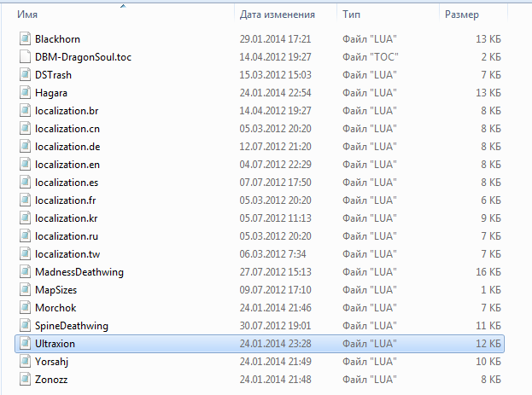Select the MapSizes file icon
The image size is (532, 395).
click(x=25, y=289)
